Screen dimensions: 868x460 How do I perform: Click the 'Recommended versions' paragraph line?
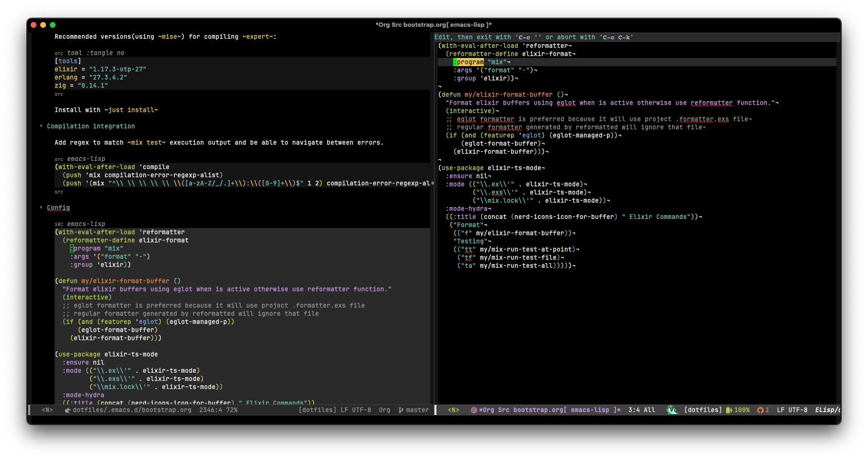pyautogui.click(x=165, y=37)
